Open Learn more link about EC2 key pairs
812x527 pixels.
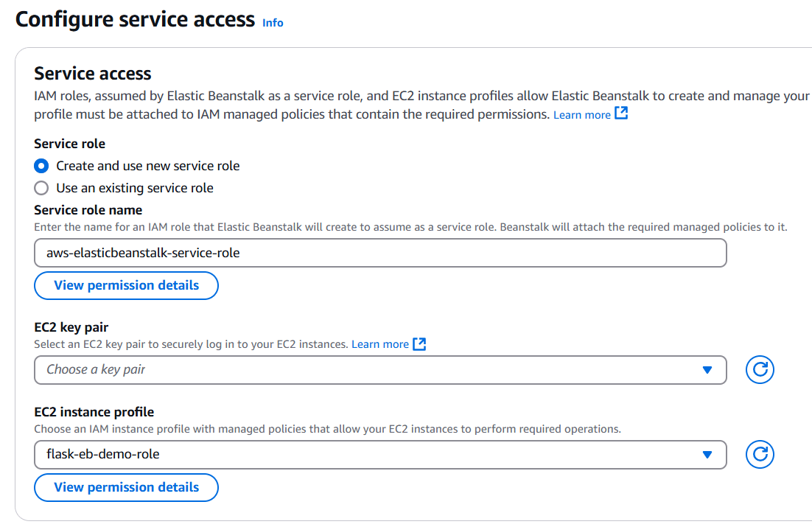click(x=379, y=344)
